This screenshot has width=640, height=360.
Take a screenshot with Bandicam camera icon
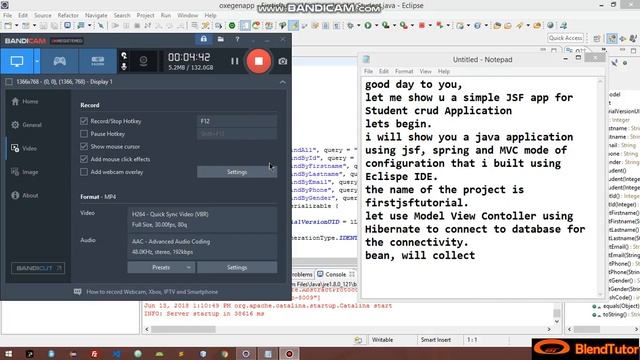click(x=282, y=61)
